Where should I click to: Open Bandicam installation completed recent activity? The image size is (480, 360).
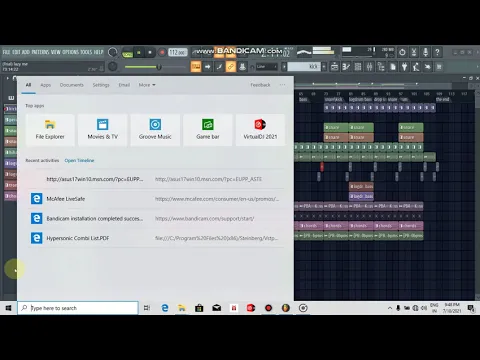pos(155,218)
